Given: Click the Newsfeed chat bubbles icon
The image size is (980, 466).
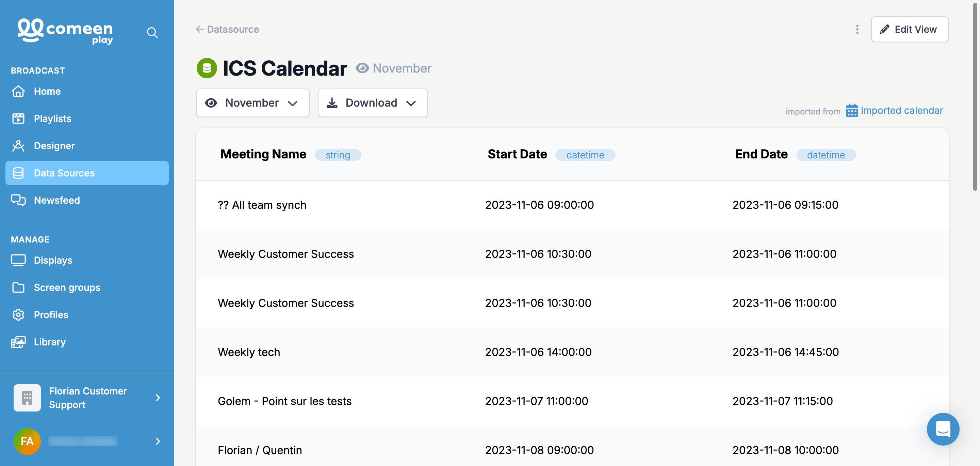Looking at the screenshot, I should [18, 200].
